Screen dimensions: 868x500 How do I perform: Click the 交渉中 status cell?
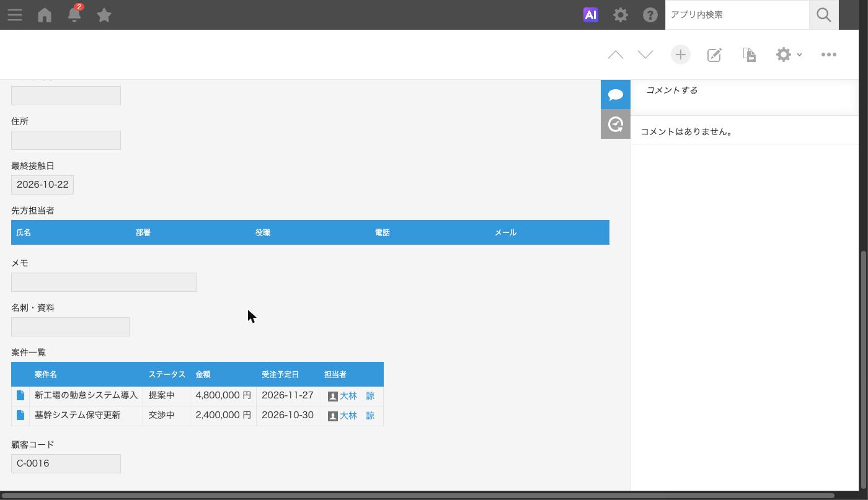(166, 415)
